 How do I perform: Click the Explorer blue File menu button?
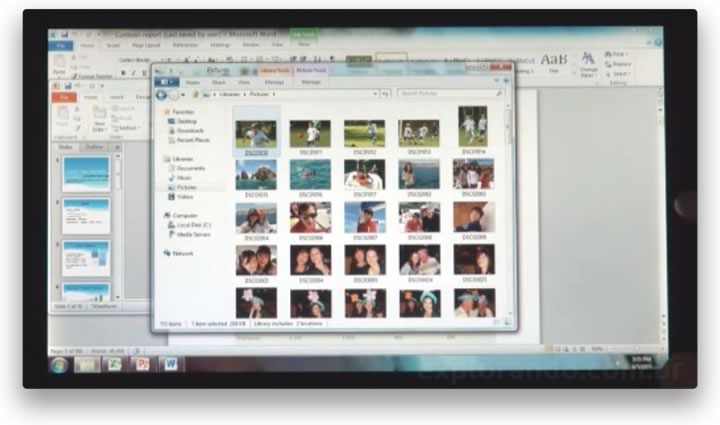[167, 82]
